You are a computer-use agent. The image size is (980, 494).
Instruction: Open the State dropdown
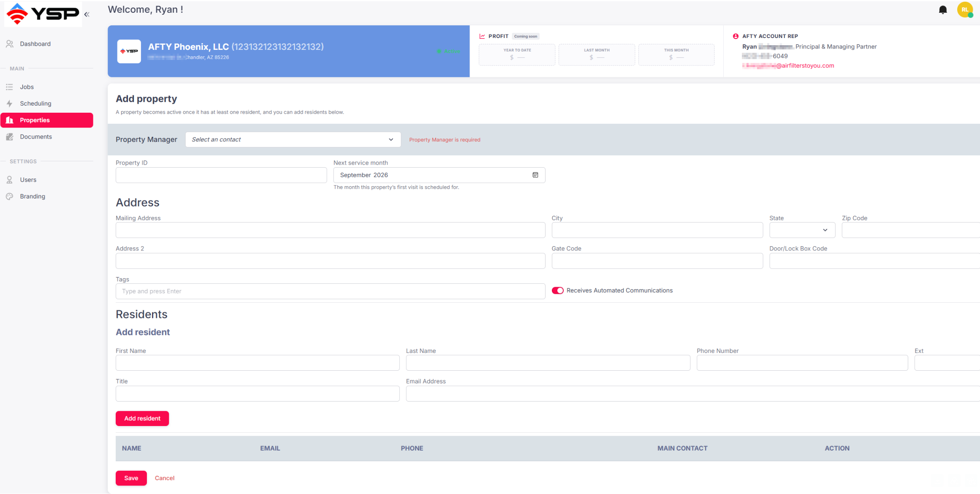coord(802,230)
